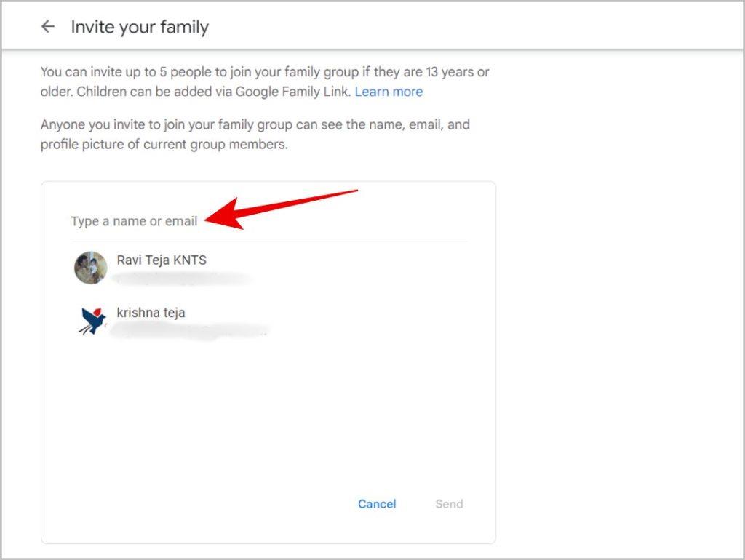
Task: Choose the Ravi Teja KNTS contact name
Action: (162, 260)
